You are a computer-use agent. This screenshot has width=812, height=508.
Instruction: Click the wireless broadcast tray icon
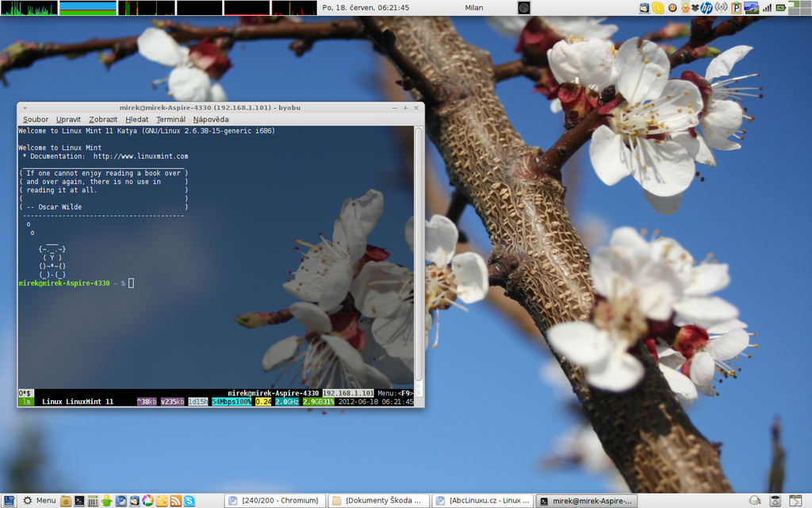point(721,8)
